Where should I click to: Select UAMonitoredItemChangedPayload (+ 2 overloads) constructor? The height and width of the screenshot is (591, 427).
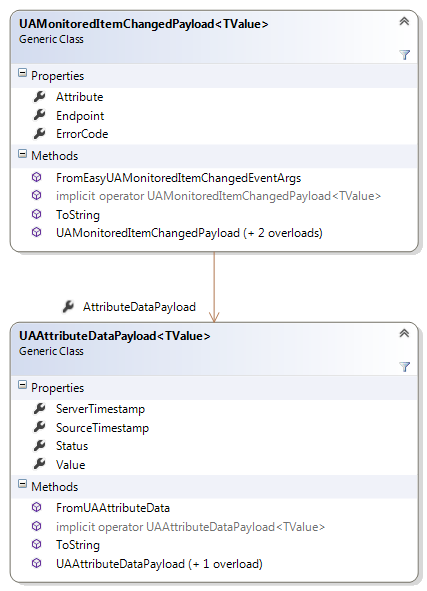(x=189, y=233)
